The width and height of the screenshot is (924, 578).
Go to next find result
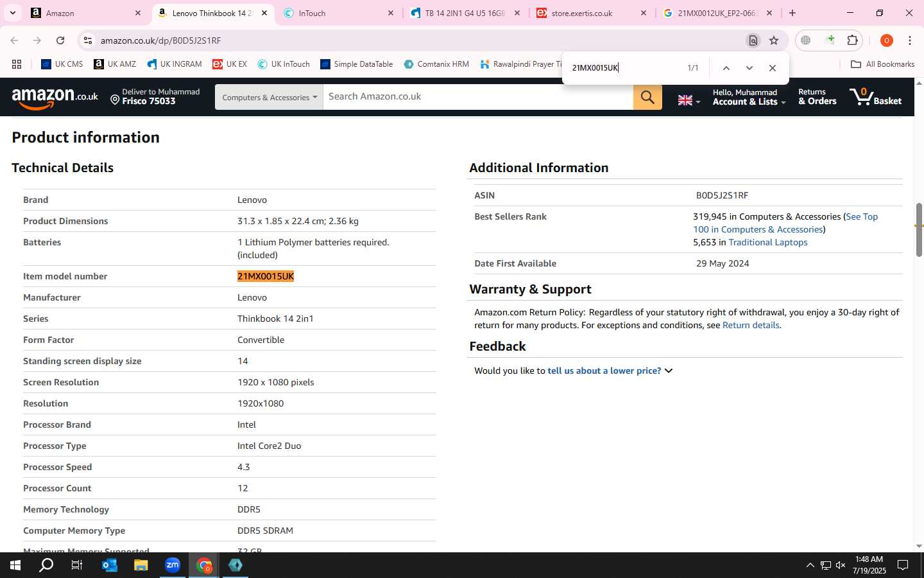[749, 68]
